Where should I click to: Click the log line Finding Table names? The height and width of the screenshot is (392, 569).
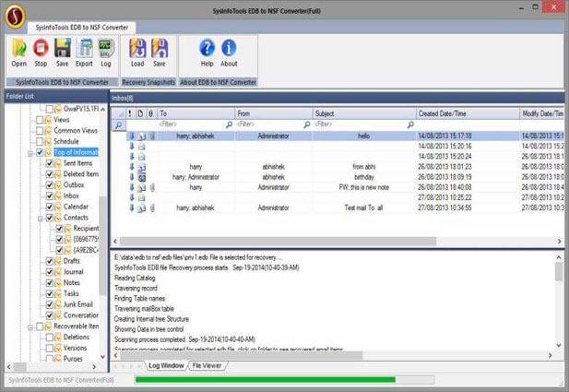139,298
